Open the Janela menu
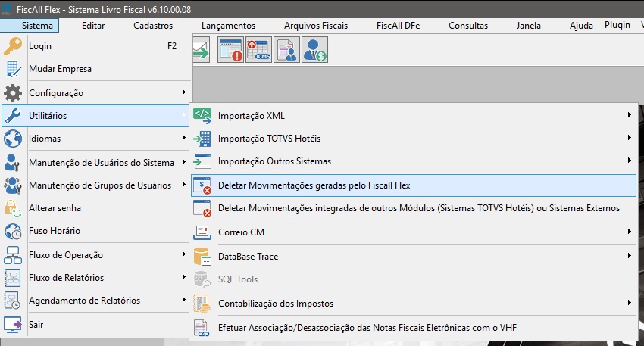Viewport: 644px width, 346px height. click(529, 26)
